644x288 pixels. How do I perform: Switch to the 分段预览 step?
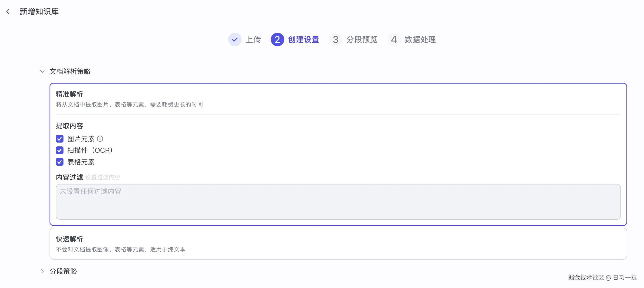point(362,39)
